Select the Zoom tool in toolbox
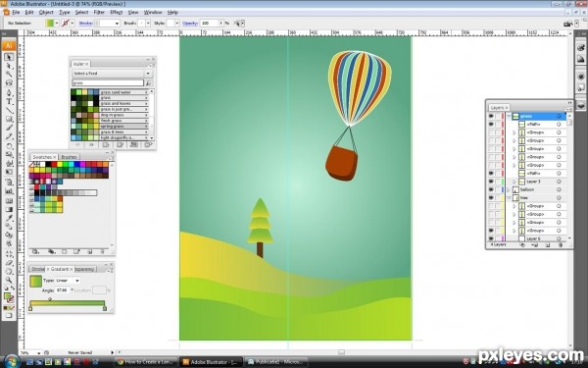The height and width of the screenshot is (368, 588). (x=9, y=281)
